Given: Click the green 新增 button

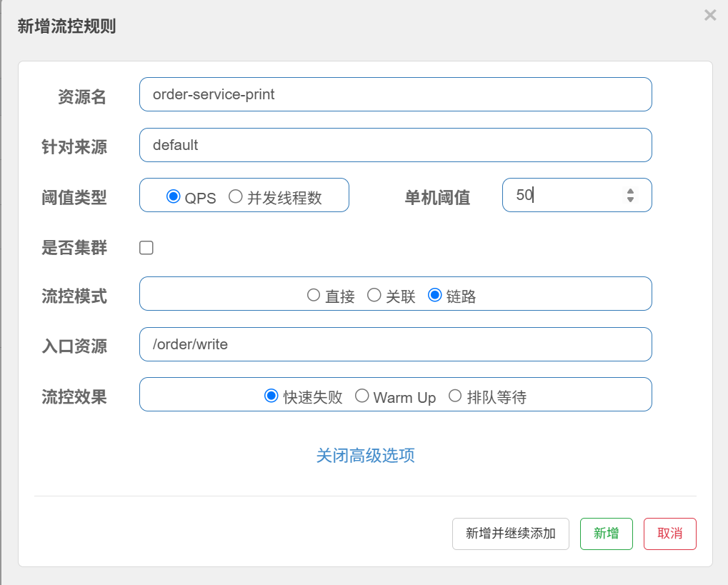Looking at the screenshot, I should [x=607, y=534].
